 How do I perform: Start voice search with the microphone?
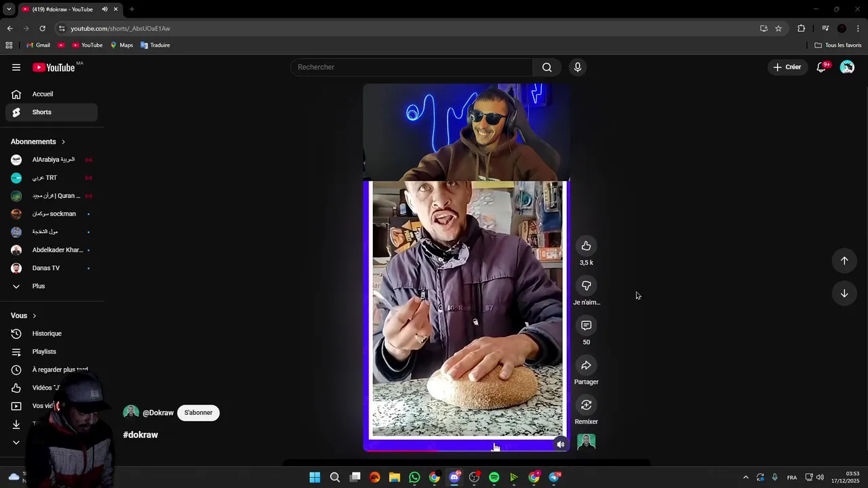point(577,67)
